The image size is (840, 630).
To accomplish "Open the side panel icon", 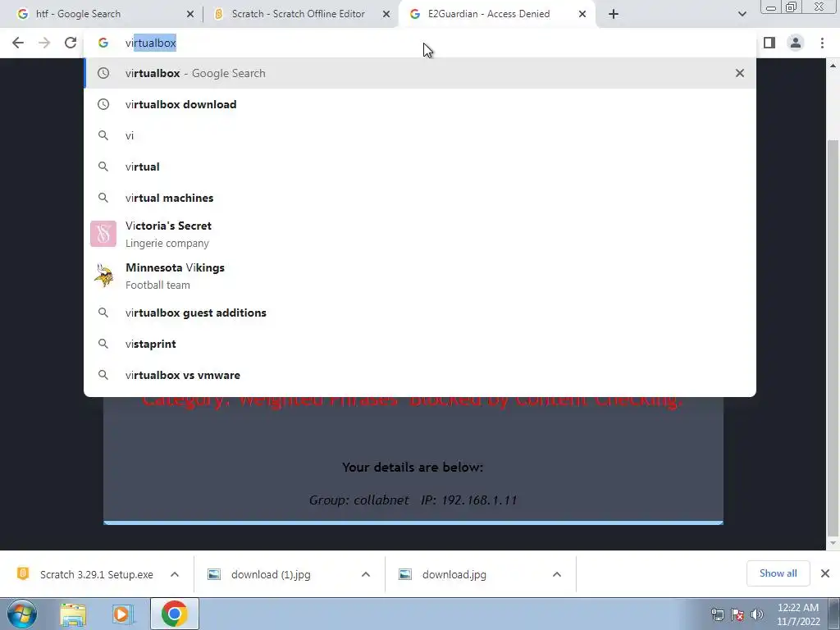I will coord(769,43).
